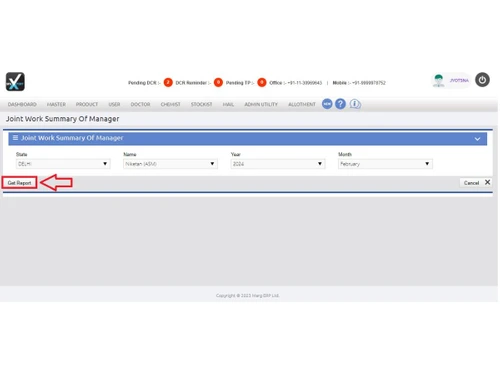
Task: Click the Pending TP count badge
Action: point(262,82)
